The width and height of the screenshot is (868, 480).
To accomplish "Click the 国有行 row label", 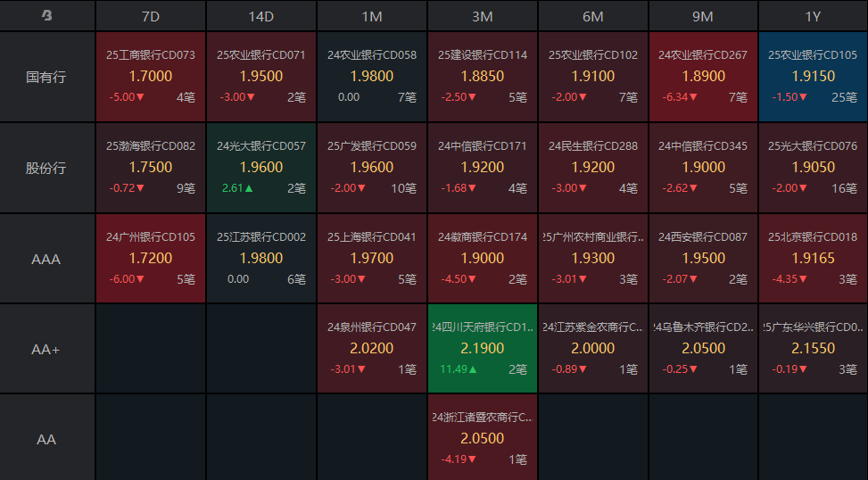I will point(47,77).
